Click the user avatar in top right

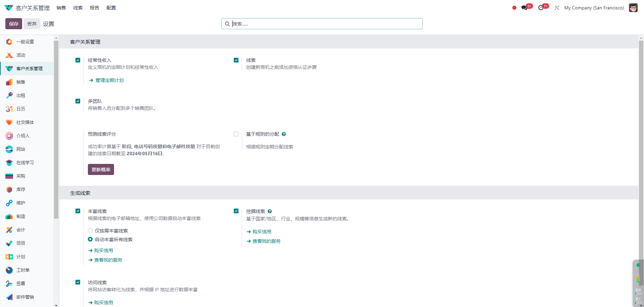click(633, 8)
